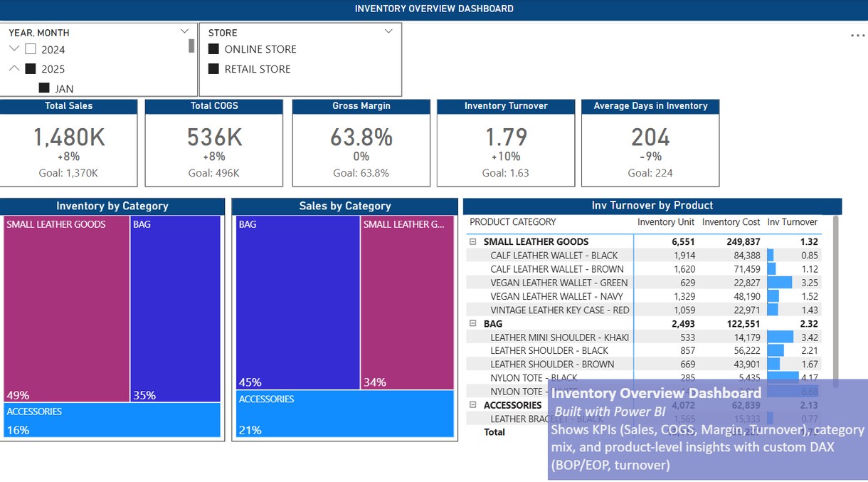Select the BAG tile in Inventory by Category
The image size is (868, 482).
(176, 309)
